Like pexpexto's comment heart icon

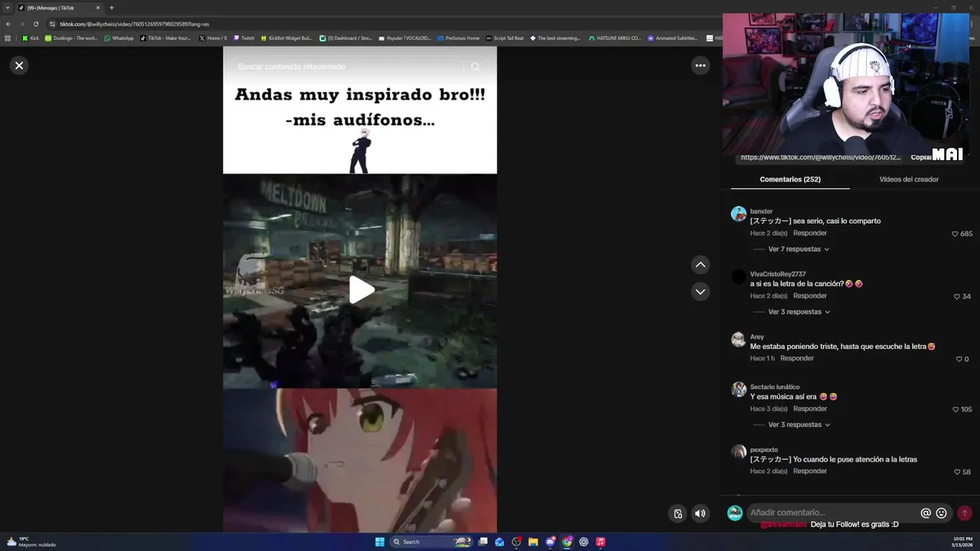(957, 472)
